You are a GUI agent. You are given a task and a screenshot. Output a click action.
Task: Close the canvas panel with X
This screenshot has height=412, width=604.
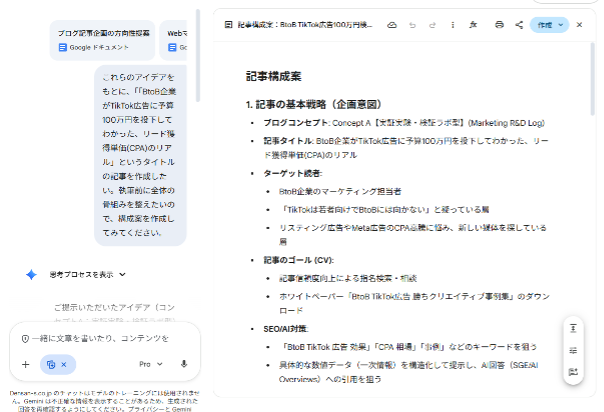(x=579, y=25)
